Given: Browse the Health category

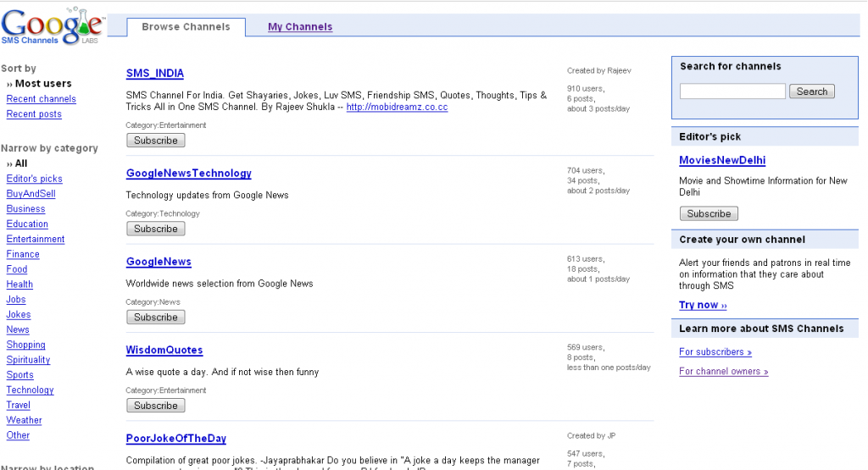Looking at the screenshot, I should tap(19, 285).
